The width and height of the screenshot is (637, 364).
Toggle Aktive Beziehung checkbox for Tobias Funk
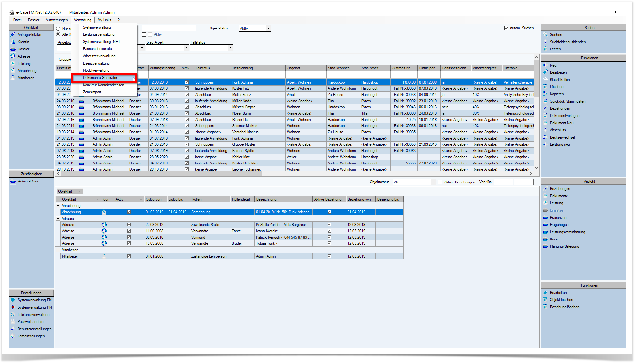click(329, 243)
